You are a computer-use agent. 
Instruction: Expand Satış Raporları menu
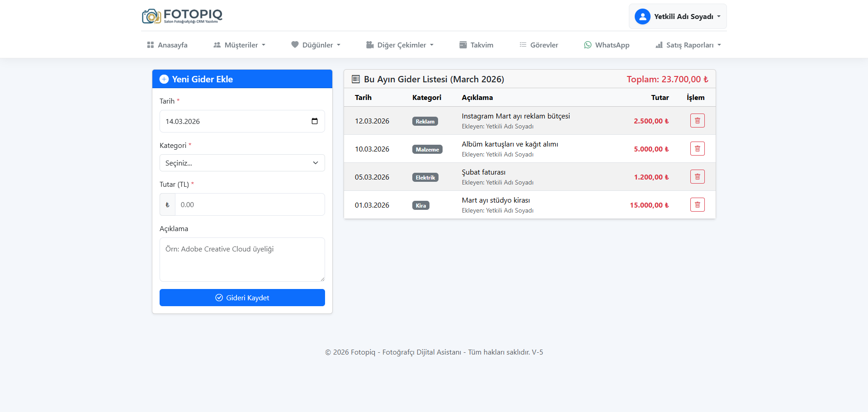(x=688, y=45)
